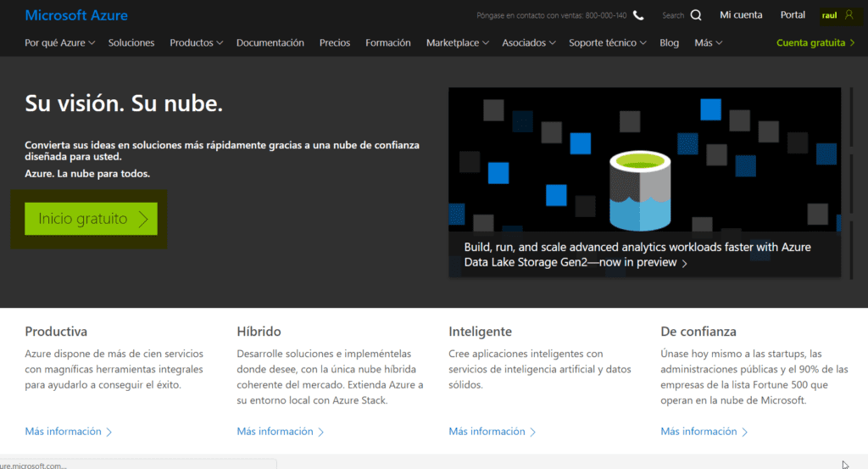Click the Azure. La nube para todos. text
The width and height of the screenshot is (868, 469).
pyautogui.click(x=87, y=173)
